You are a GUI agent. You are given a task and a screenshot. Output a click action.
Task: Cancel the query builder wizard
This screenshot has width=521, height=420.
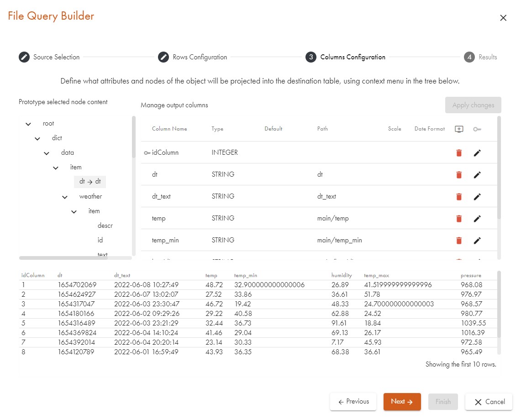pos(489,402)
